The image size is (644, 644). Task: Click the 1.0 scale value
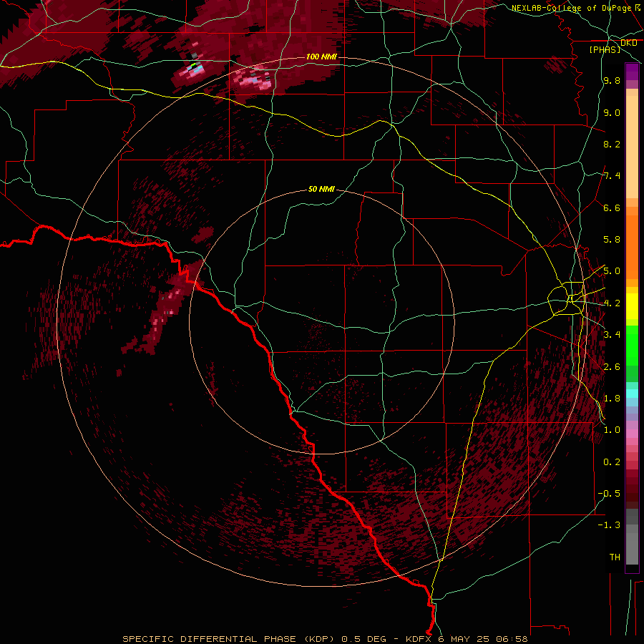[x=612, y=430]
